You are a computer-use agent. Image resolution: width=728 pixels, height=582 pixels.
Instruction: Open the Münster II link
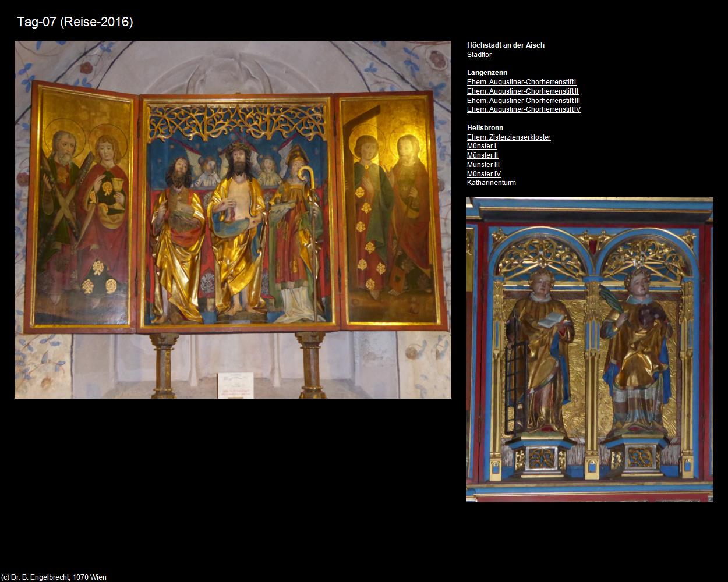pos(482,155)
